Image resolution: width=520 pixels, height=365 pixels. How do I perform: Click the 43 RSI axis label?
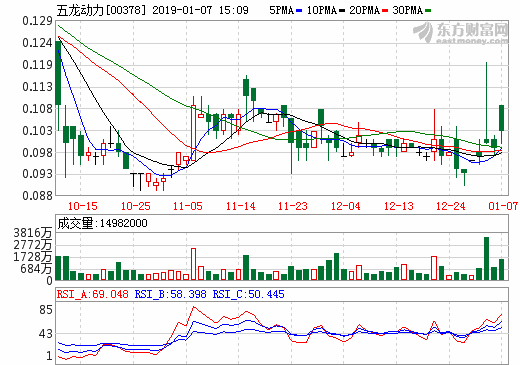click(x=46, y=334)
